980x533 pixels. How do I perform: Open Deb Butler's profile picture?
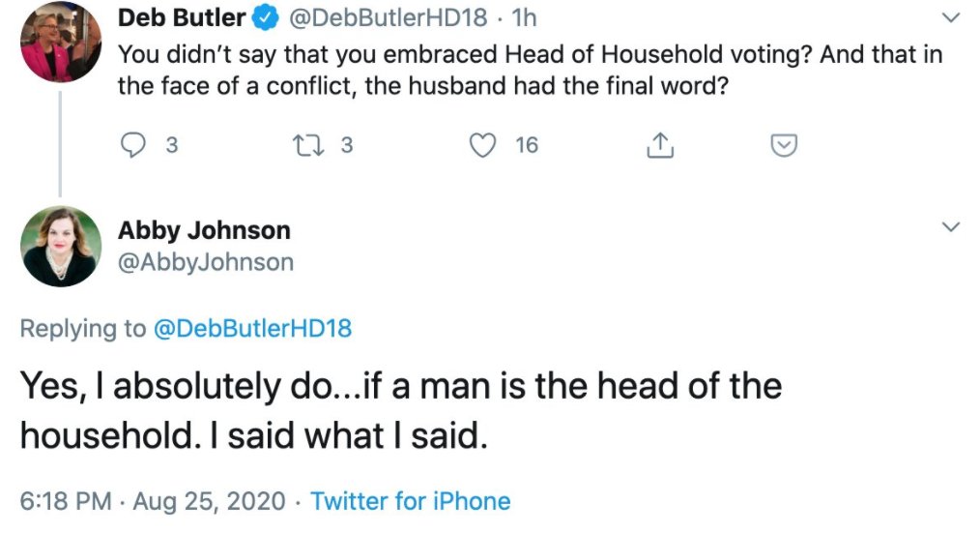(x=60, y=41)
